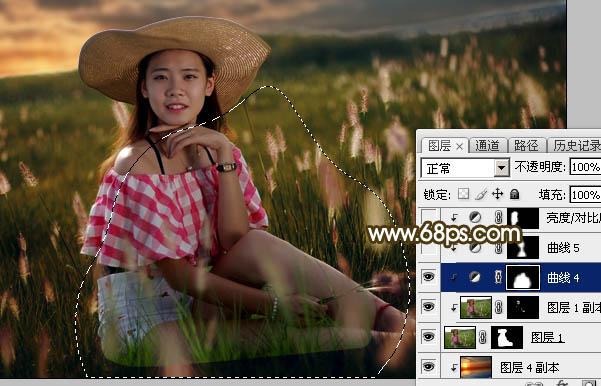601x386 pixels.
Task: Open the 历史记录 (History) tab
Action: 575,146
